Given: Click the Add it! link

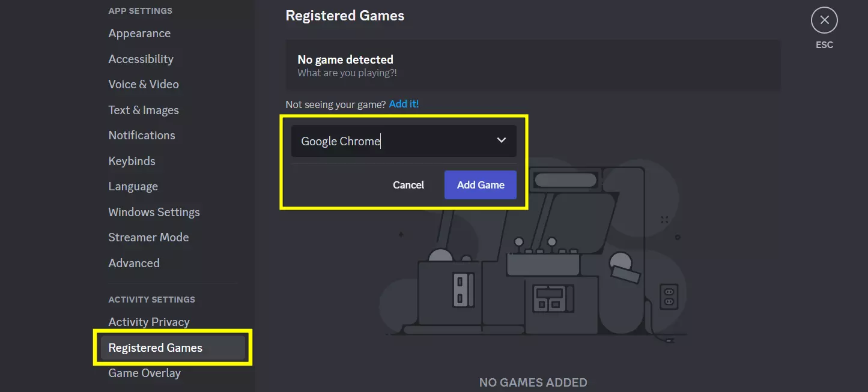Looking at the screenshot, I should [x=404, y=104].
